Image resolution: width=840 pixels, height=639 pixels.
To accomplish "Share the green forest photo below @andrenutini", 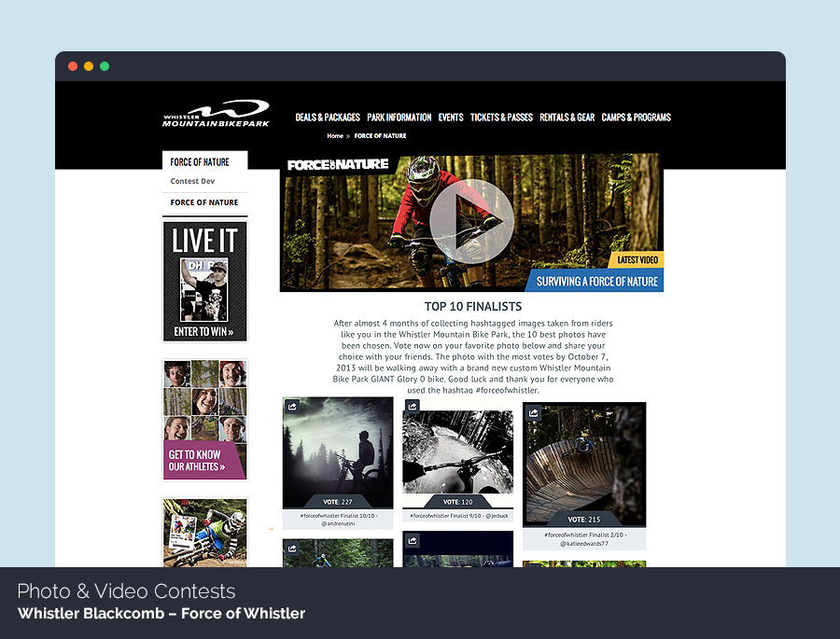I will click(292, 548).
